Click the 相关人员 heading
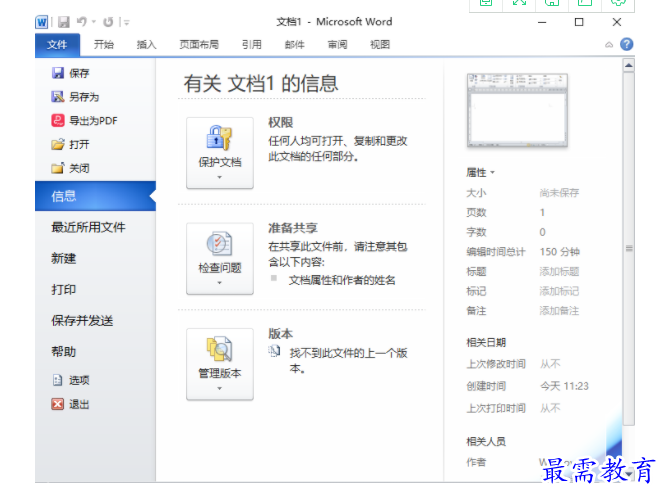Viewport: 664px width, 502px height. 486,442
